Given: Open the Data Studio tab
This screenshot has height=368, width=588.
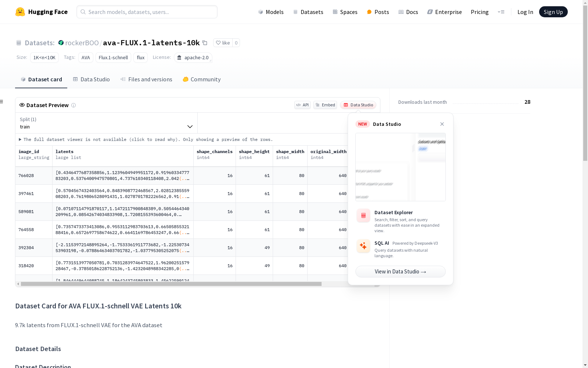Looking at the screenshot, I should pyautogui.click(x=92, y=79).
